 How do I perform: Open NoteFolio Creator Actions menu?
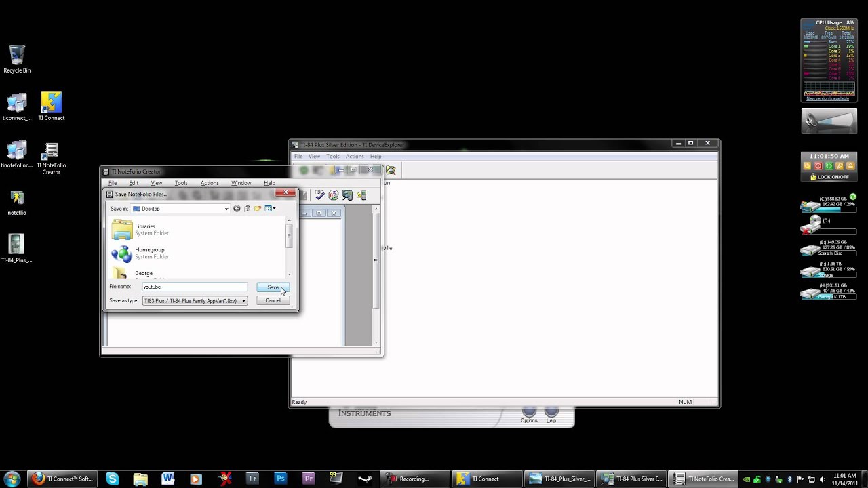pyautogui.click(x=210, y=183)
